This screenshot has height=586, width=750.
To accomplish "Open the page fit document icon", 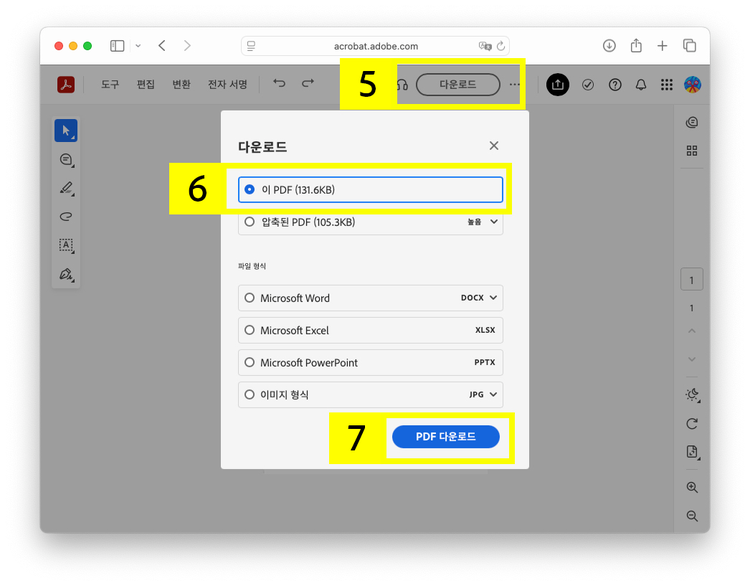I will point(692,452).
